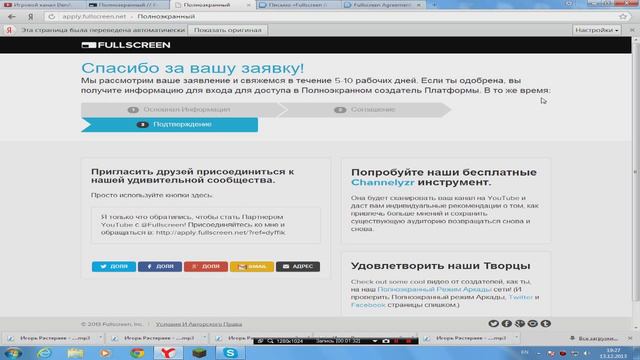
Task: Pause recording with the red pause button
Action: 396,341
